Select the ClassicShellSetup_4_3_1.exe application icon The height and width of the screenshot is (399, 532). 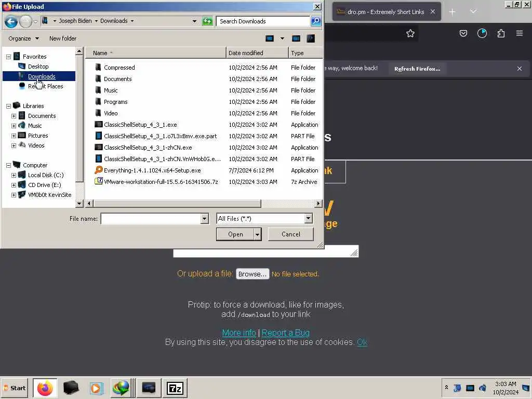[x=98, y=125]
